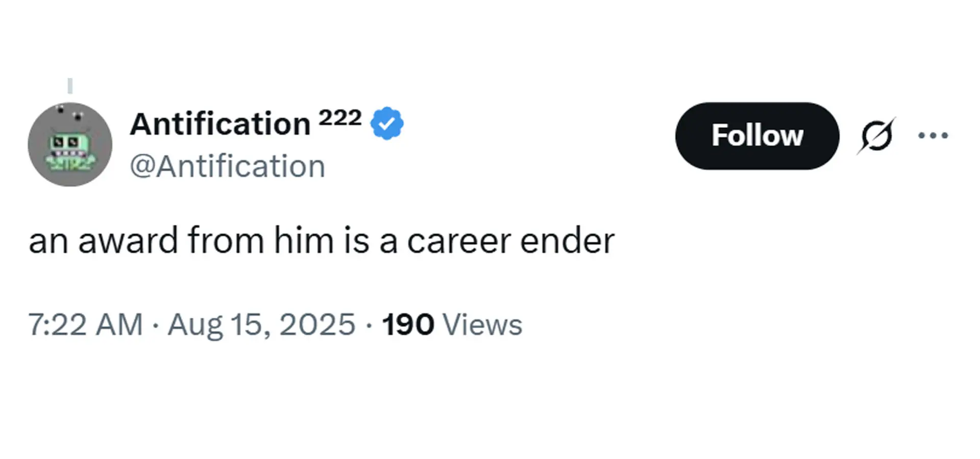Follow the Antification account
Image resolution: width=980 pixels, height=459 pixels.
(x=757, y=136)
